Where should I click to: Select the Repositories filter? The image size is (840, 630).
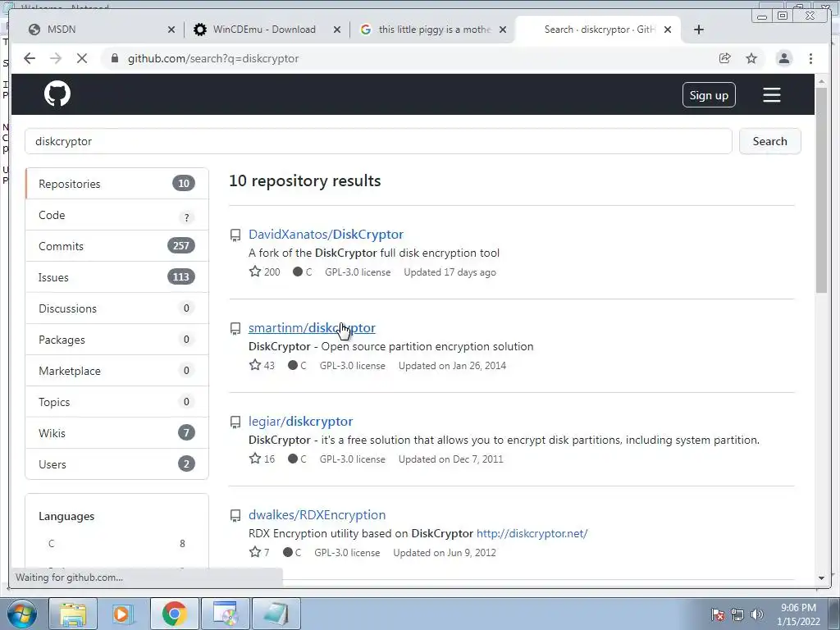click(x=116, y=184)
